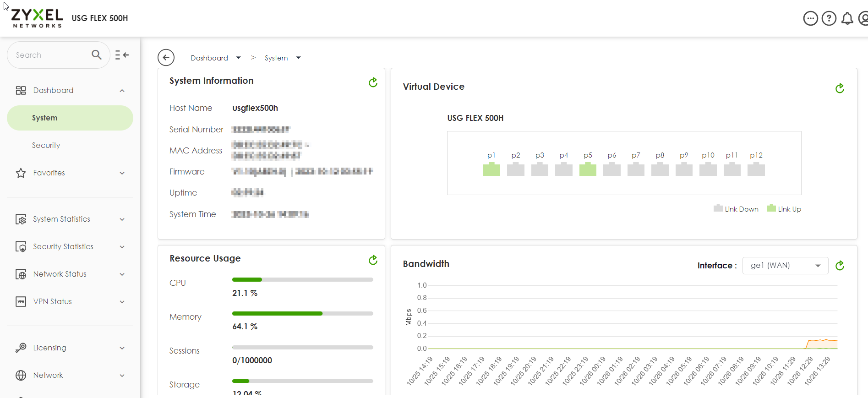Expand the System breadcrumb dropdown
This screenshot has width=868, height=398.
click(298, 58)
